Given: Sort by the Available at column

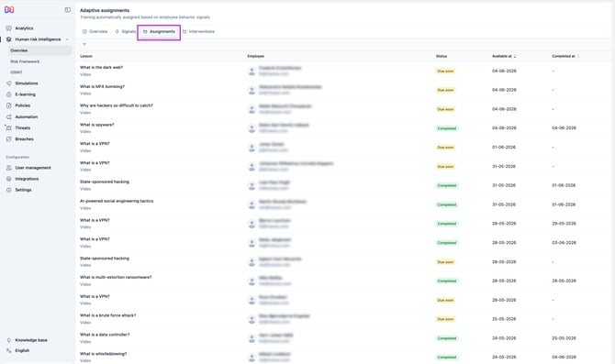Looking at the screenshot, I should [x=504, y=57].
